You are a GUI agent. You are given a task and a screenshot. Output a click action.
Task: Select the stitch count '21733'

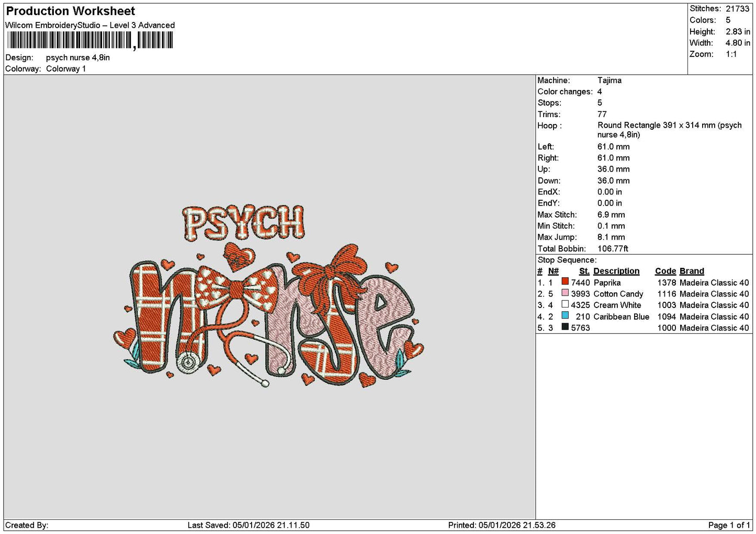point(738,8)
